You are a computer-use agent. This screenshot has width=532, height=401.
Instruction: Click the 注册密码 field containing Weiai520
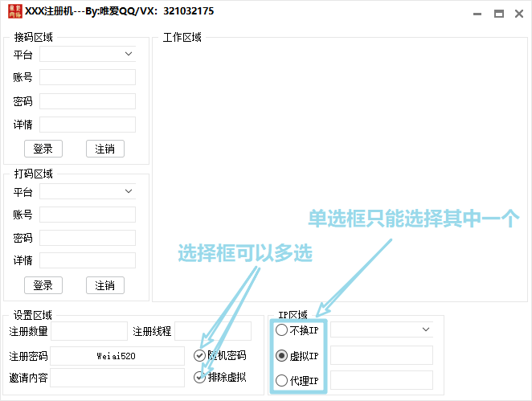(117, 356)
